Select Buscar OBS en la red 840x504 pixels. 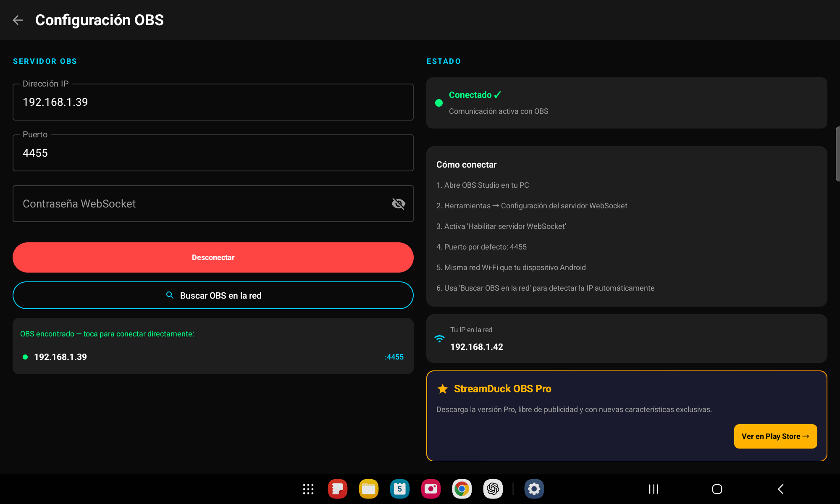click(x=213, y=295)
